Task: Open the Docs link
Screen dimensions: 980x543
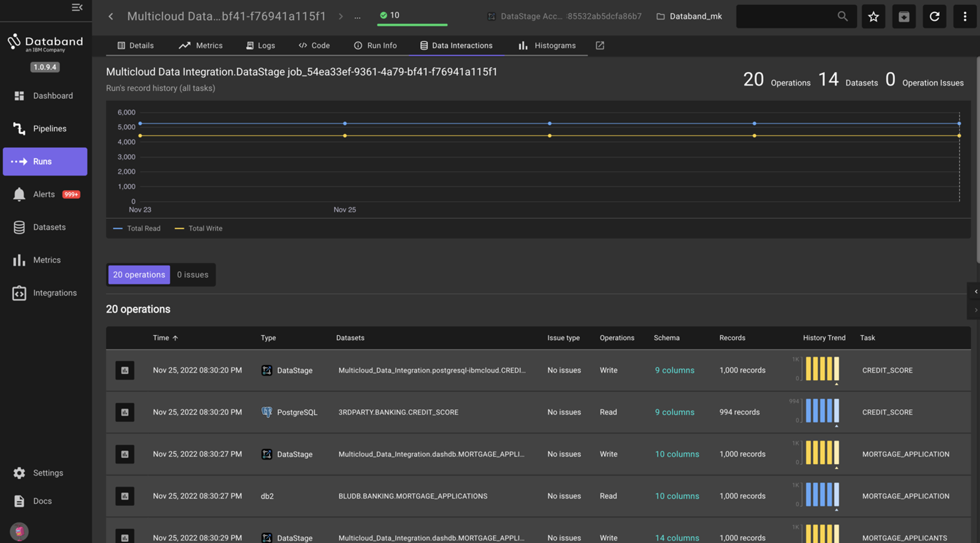Action: click(45, 501)
